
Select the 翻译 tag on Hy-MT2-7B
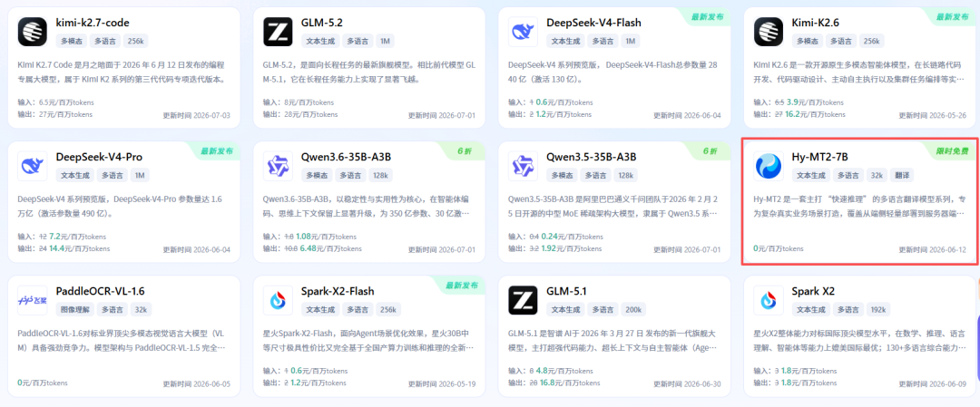tap(902, 176)
